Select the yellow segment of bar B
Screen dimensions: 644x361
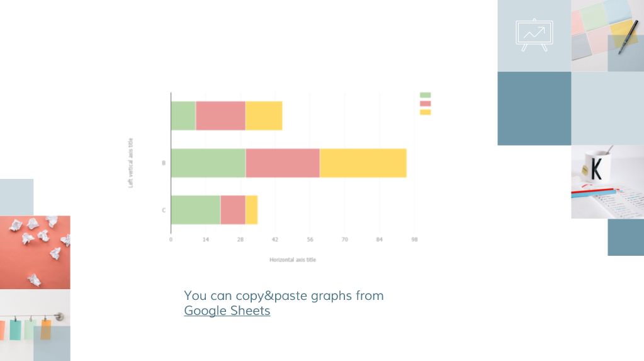(x=363, y=163)
